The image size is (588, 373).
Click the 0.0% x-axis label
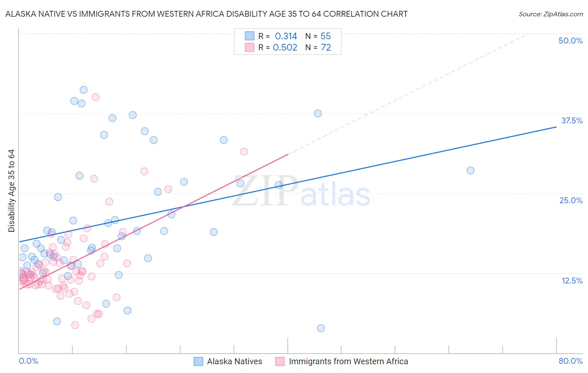28,361
